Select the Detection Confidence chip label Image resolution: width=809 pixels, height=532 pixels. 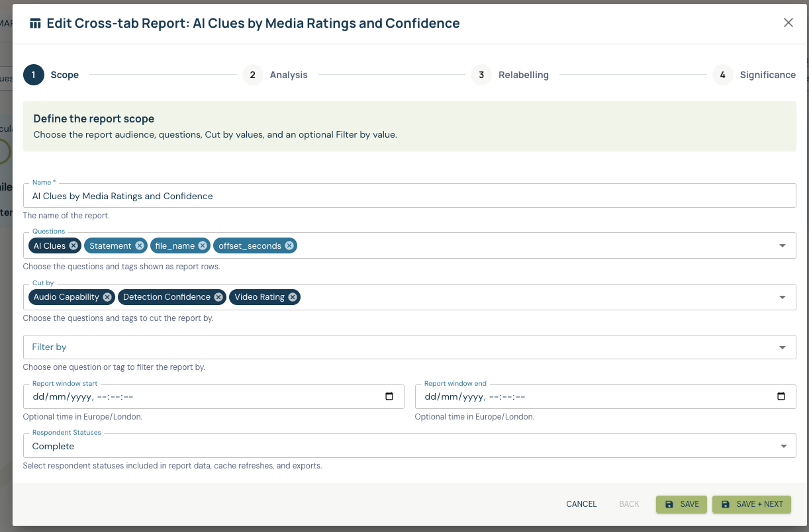click(167, 297)
